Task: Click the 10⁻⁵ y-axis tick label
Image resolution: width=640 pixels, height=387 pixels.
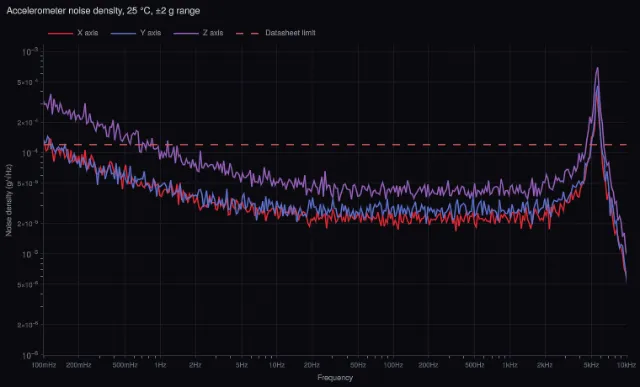Action: coord(31,254)
